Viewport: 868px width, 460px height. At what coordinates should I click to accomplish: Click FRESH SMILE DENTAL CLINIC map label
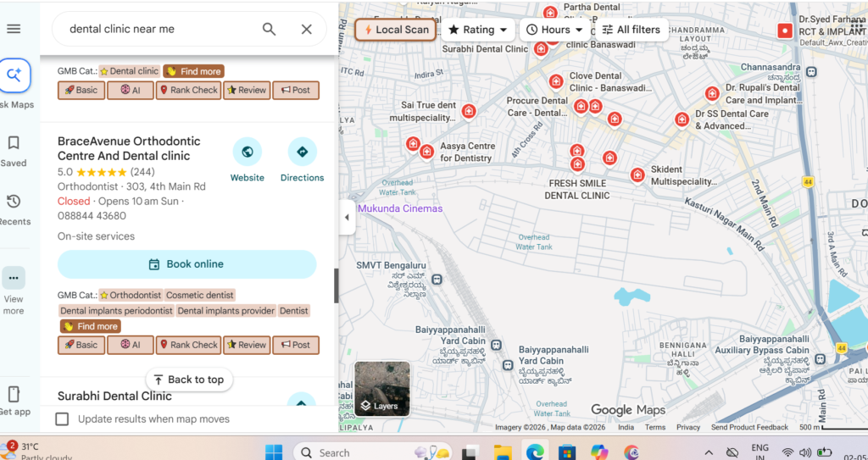576,189
